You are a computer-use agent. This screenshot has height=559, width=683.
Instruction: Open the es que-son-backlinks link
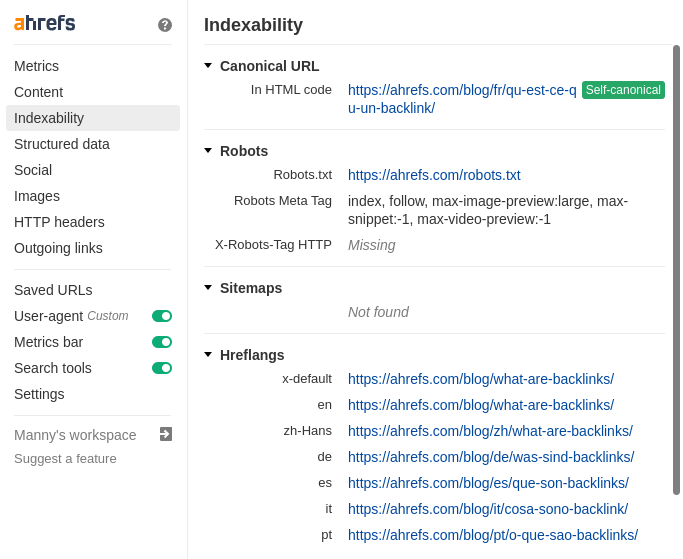coord(488,483)
